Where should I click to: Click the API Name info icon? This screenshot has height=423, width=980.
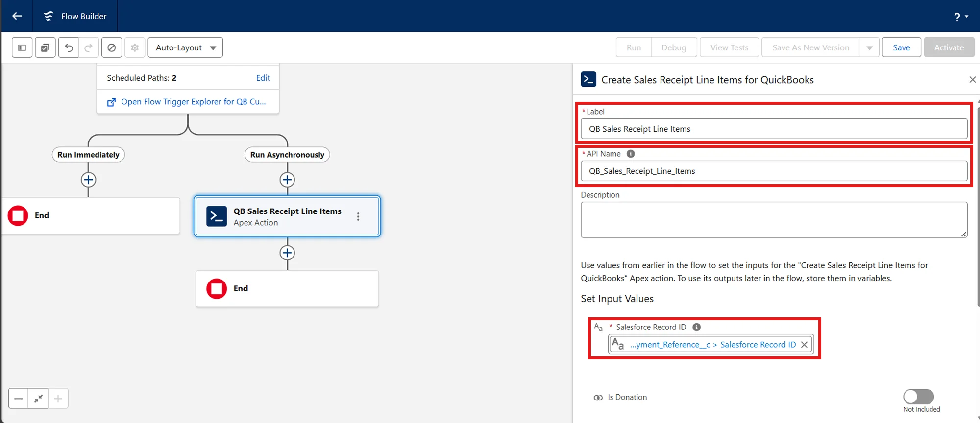coord(631,154)
